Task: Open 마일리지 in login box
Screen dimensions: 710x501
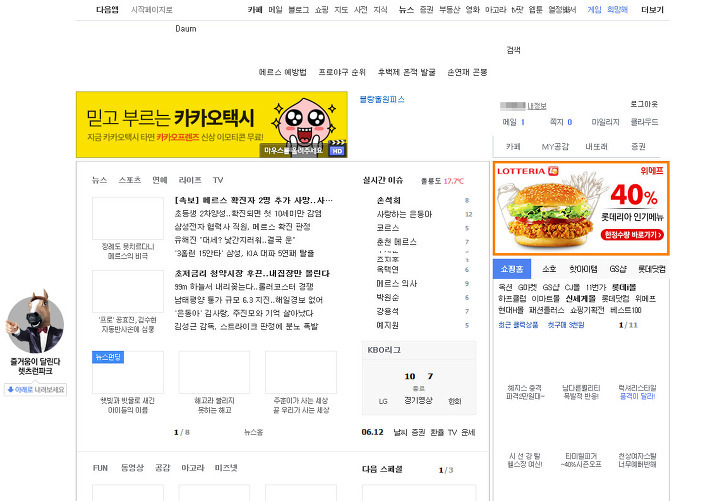Action: [605, 122]
